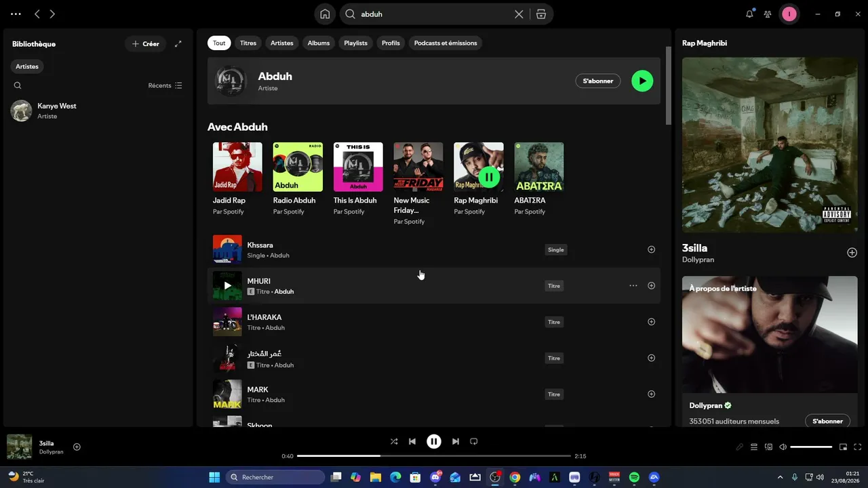Open the Windows Start menu
This screenshot has width=868, height=488.
(214, 477)
